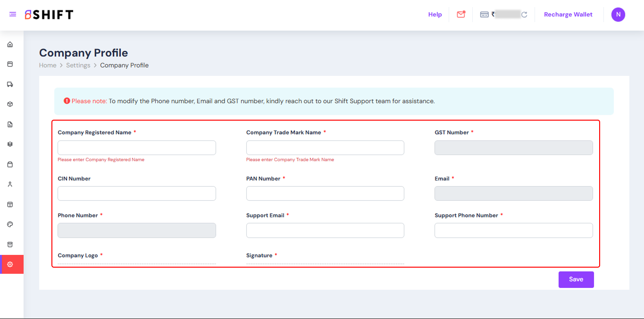Toggle the hamburger menu in header

(13, 15)
